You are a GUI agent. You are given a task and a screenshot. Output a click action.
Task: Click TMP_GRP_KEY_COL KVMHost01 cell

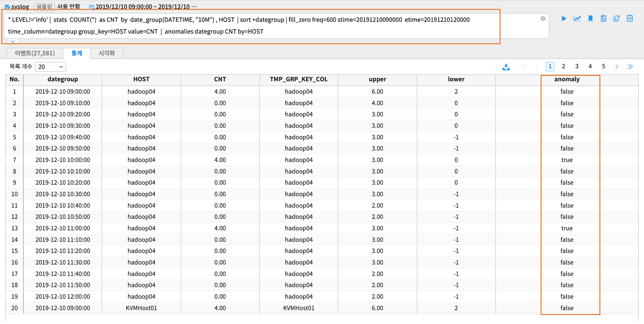[299, 308]
